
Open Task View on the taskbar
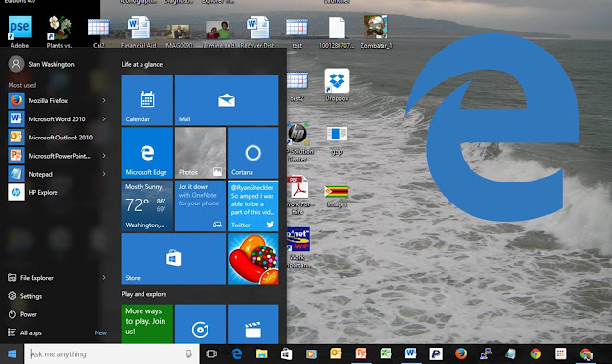[211, 353]
